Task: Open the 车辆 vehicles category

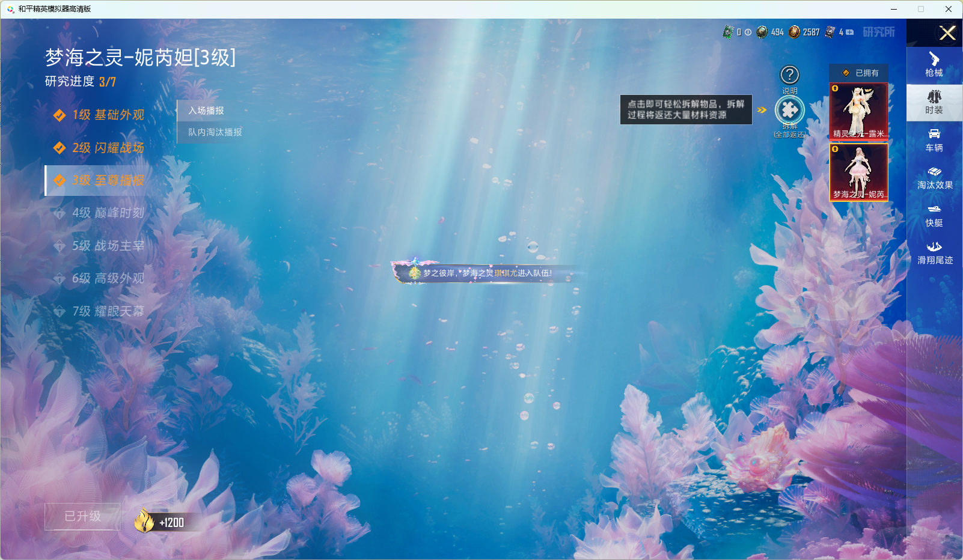Action: click(x=934, y=140)
